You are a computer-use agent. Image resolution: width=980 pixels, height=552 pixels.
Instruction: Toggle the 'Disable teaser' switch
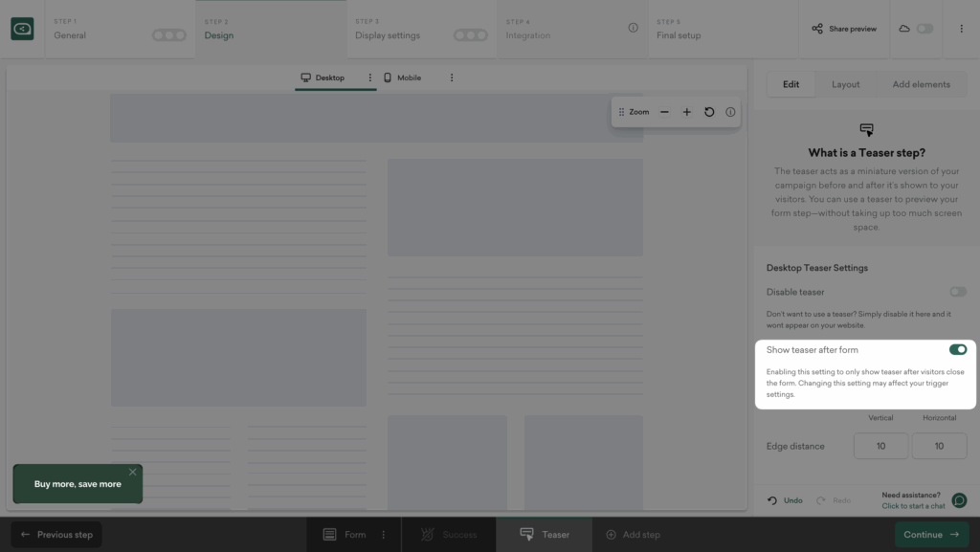click(957, 292)
